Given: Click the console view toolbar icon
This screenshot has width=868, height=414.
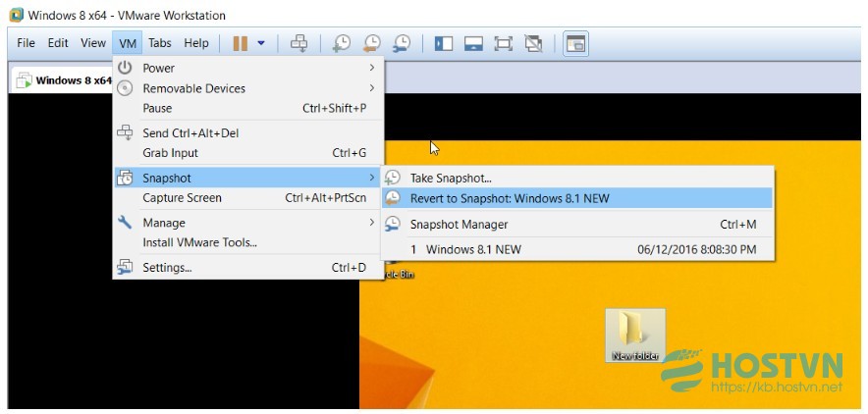Looking at the screenshot, I should pyautogui.click(x=575, y=44).
